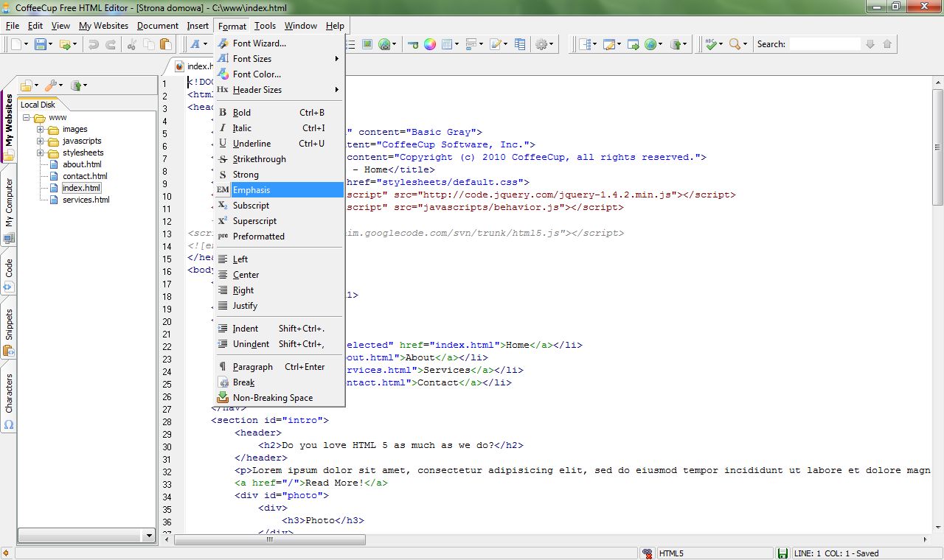Click the New document toolbar icon
944x560 pixels.
tap(16, 44)
